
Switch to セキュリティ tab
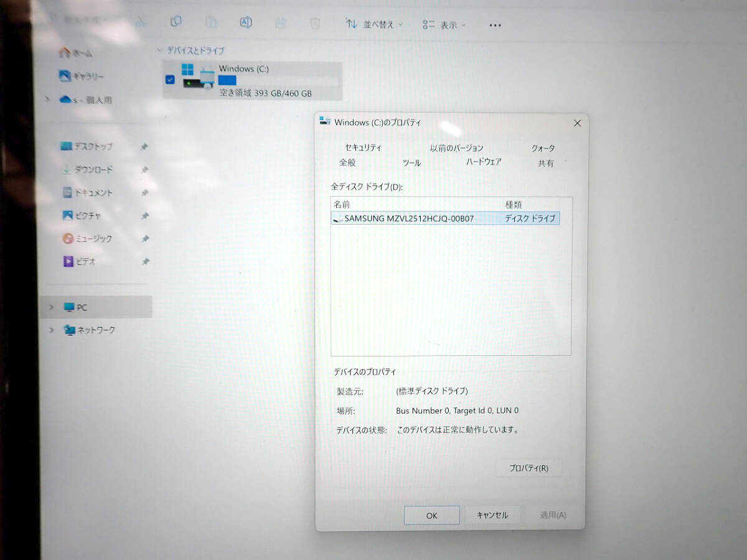click(363, 148)
